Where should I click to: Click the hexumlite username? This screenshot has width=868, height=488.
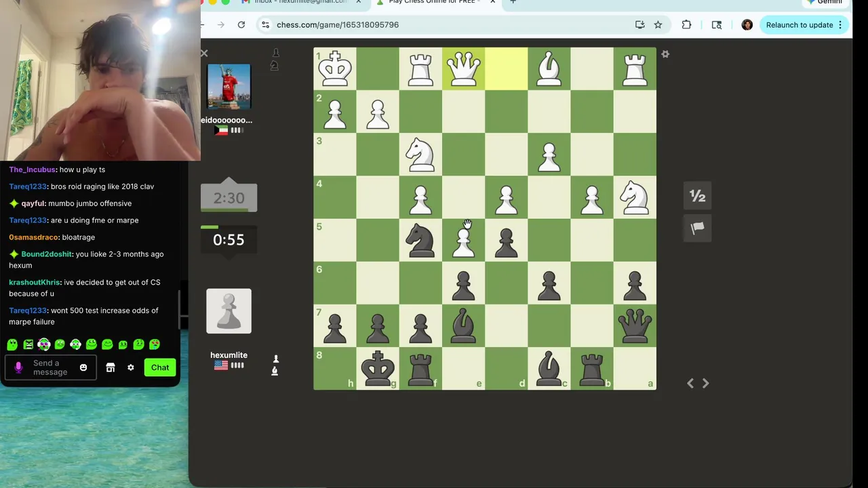point(229,355)
